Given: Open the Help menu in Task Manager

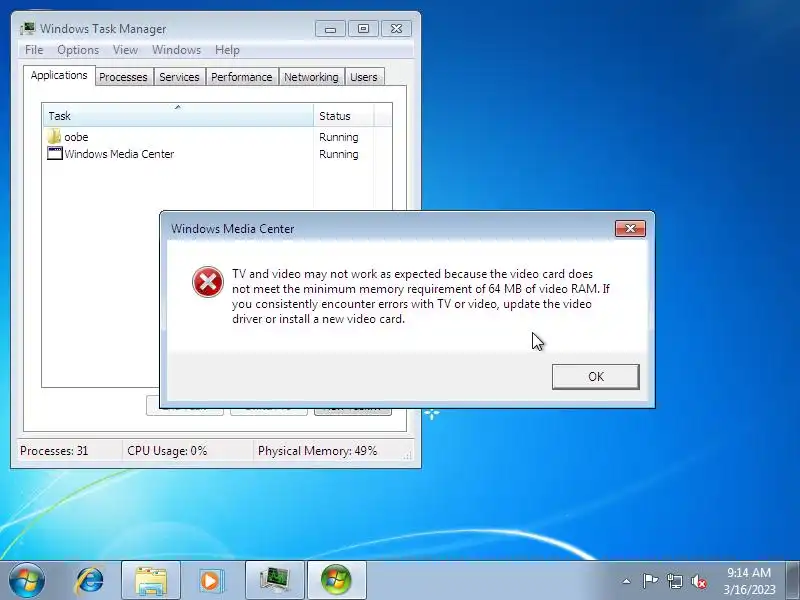Looking at the screenshot, I should pyautogui.click(x=227, y=50).
